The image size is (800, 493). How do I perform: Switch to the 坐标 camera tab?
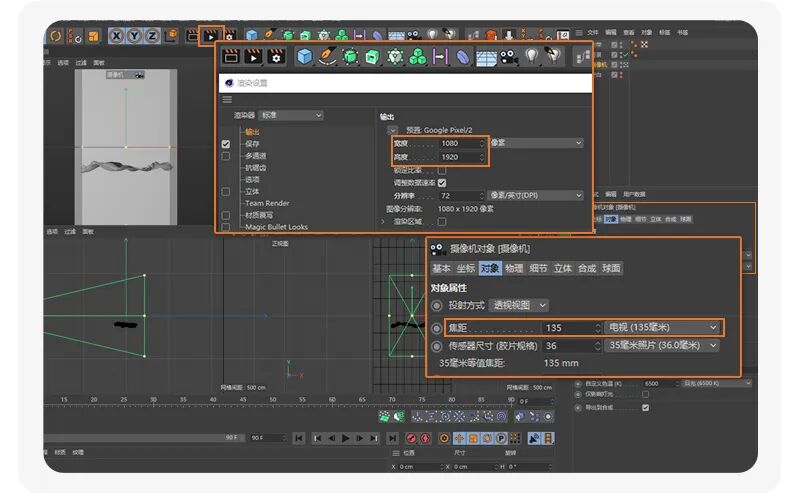pyautogui.click(x=465, y=268)
